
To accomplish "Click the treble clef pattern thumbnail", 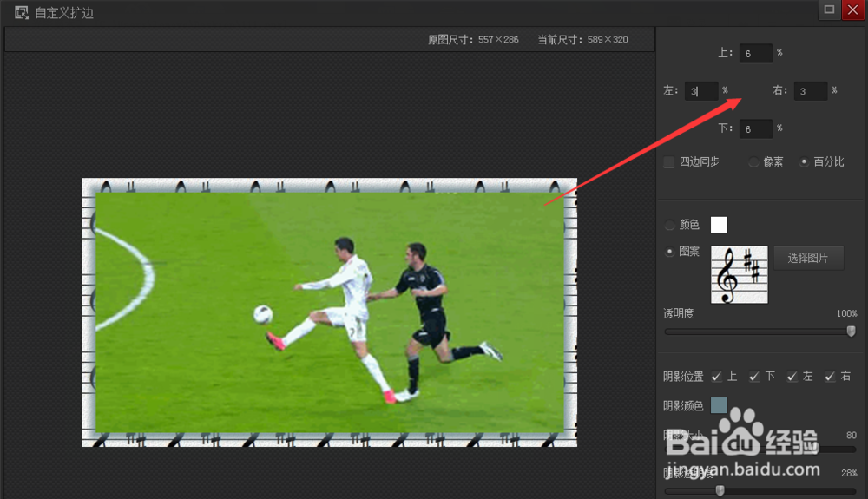I will tap(739, 274).
